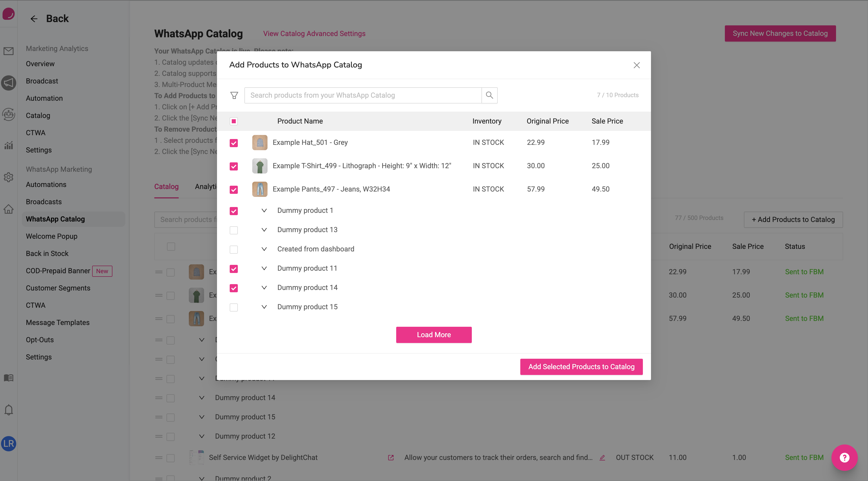Viewport: 868px width, 481px height.
Task: Check the Self Service Widget row checkbox
Action: coord(171,458)
